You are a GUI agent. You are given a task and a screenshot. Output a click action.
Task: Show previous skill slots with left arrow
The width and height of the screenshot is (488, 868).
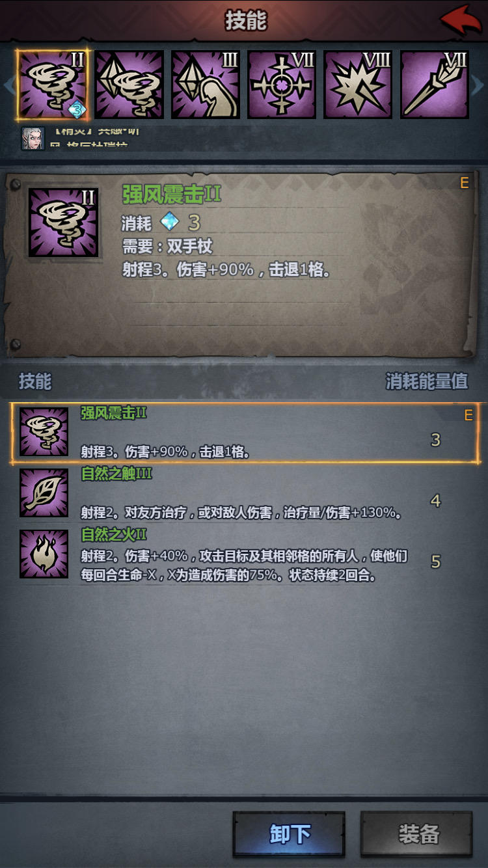tap(8, 85)
